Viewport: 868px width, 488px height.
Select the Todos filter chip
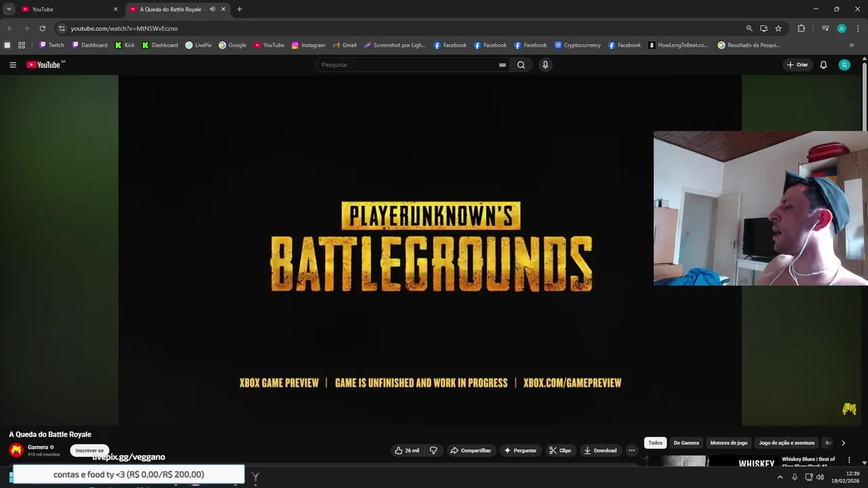(655, 443)
